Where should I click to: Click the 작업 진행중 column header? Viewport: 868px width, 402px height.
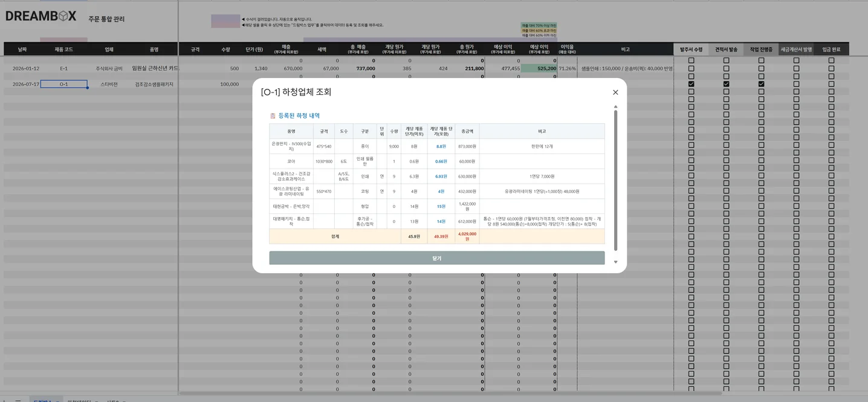(x=761, y=49)
